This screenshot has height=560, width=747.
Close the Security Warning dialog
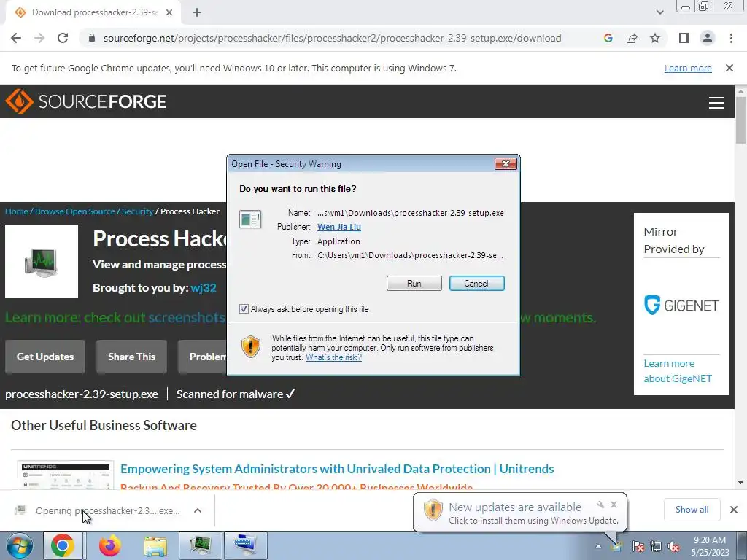506,164
